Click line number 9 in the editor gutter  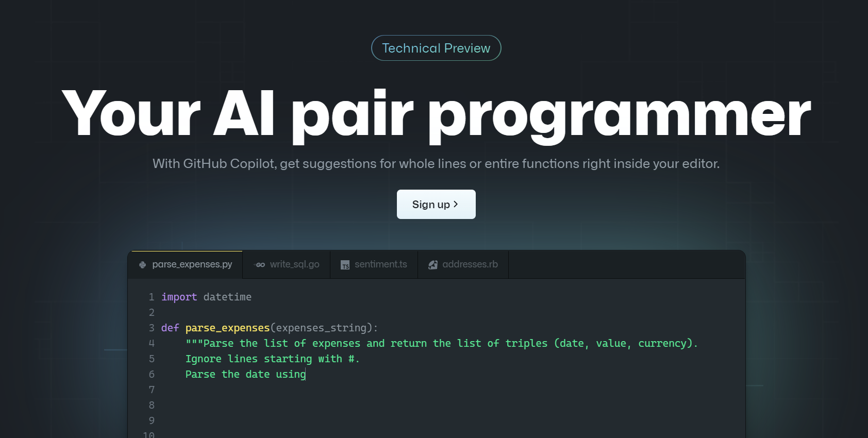[x=152, y=420]
